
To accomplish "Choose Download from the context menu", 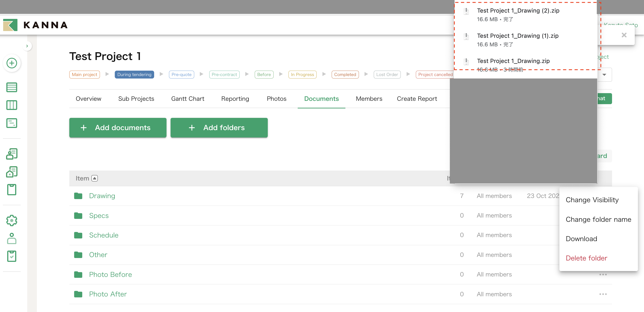I will 581,239.
